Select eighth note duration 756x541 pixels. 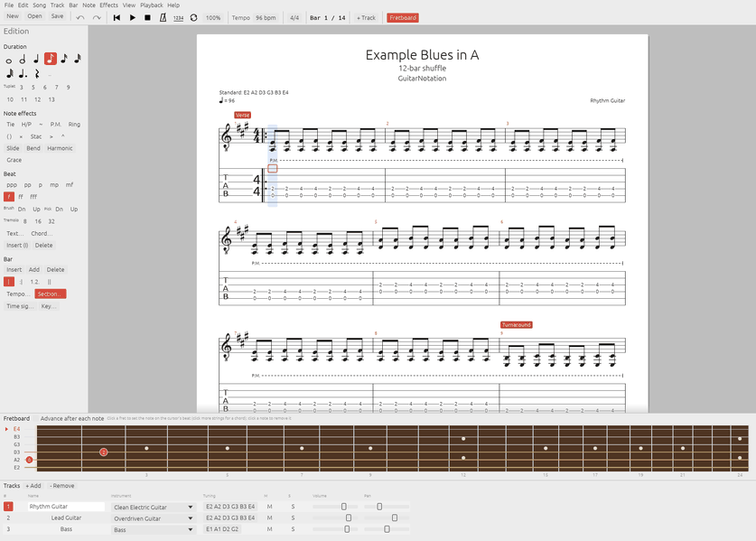point(51,59)
